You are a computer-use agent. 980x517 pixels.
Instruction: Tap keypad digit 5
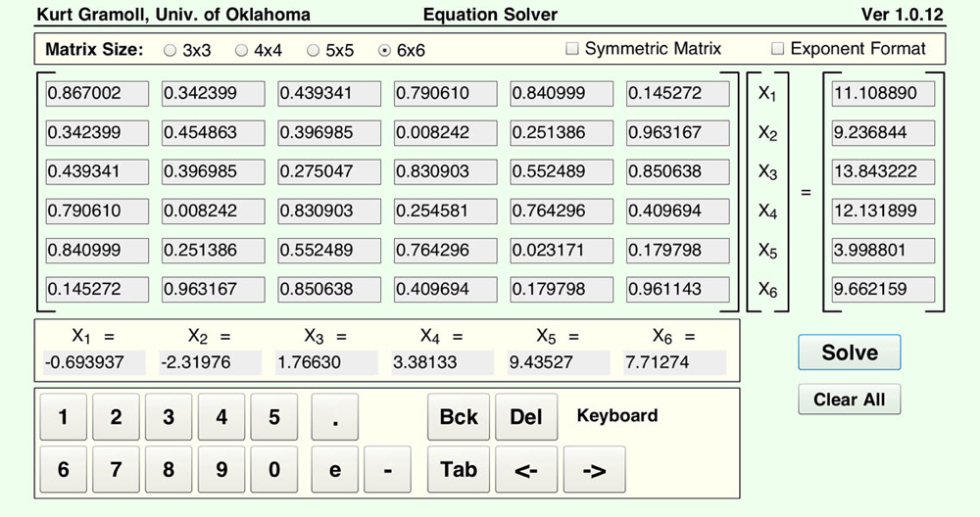(x=274, y=416)
